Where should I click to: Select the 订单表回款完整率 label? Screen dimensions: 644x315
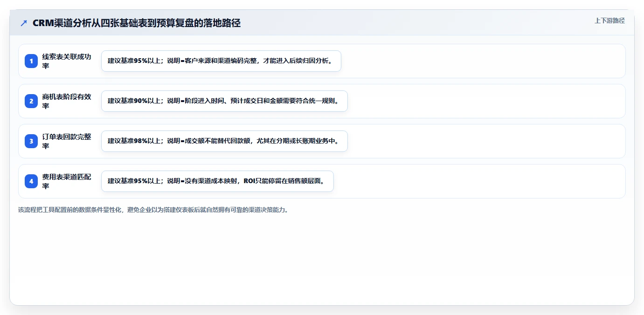pos(67,141)
